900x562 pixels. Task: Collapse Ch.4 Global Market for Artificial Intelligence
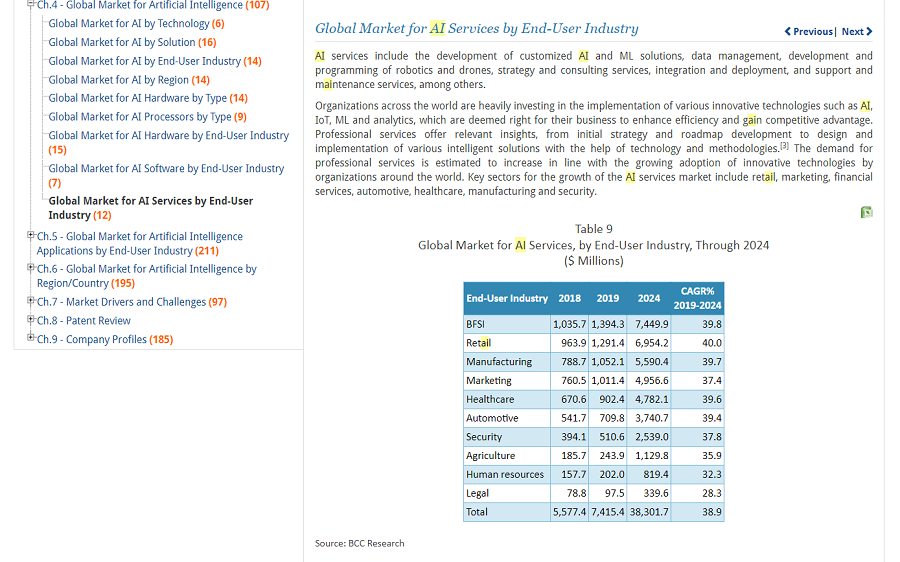tap(31, 5)
